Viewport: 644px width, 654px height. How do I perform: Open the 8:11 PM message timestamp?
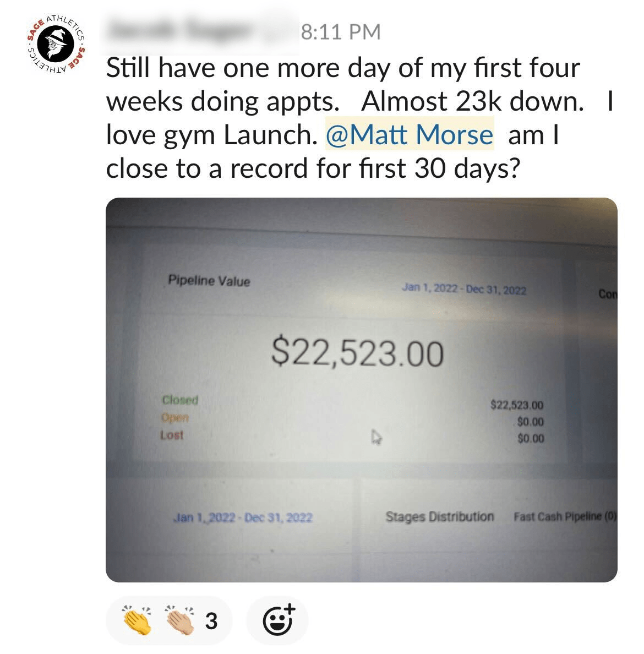tap(341, 32)
